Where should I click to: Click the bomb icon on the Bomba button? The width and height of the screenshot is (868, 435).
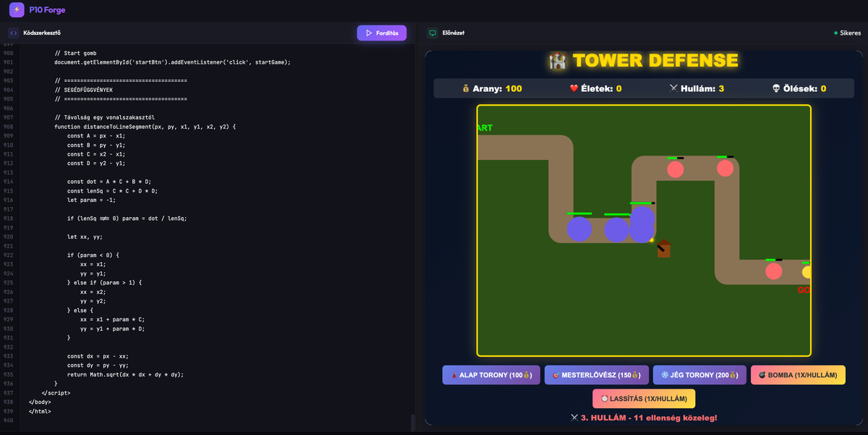tap(762, 375)
